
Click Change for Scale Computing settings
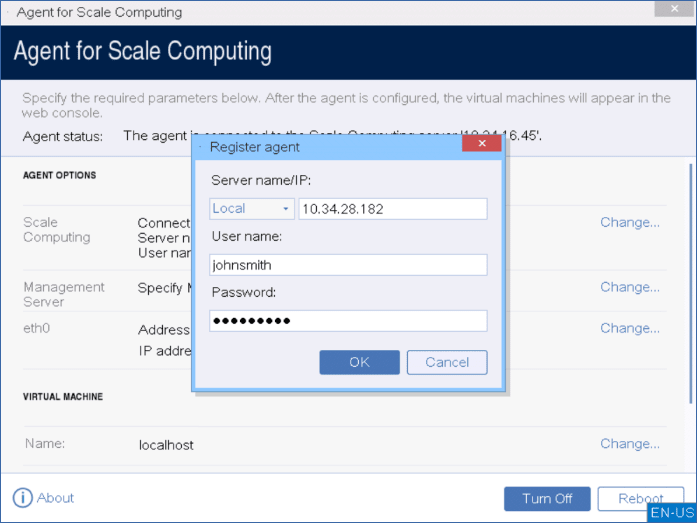(629, 222)
